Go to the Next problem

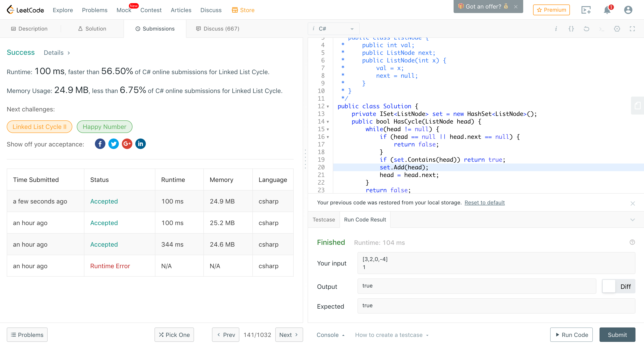coord(289,335)
